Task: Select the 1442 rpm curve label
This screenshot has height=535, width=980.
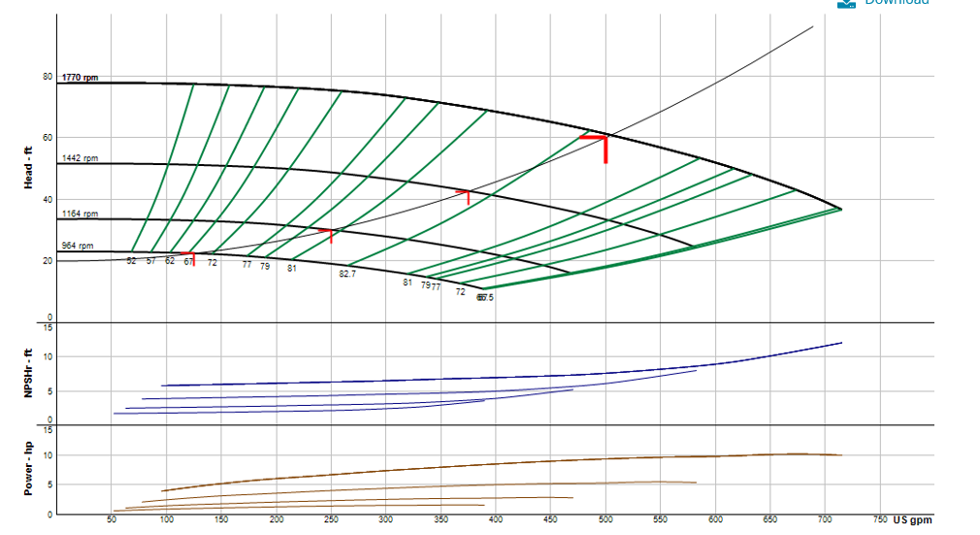Action: pos(80,158)
